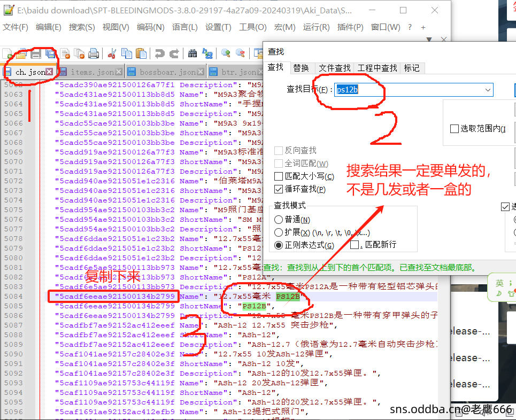The image size is (516, 420).
Task: Close the bossboar.json tab
Action: 201,72
